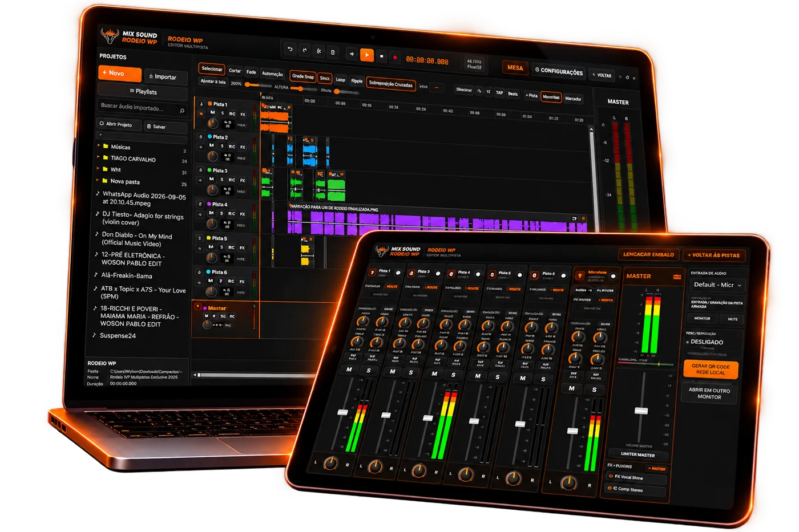The height and width of the screenshot is (532, 799).
Task: Start recording with the red record button
Action: (395, 57)
